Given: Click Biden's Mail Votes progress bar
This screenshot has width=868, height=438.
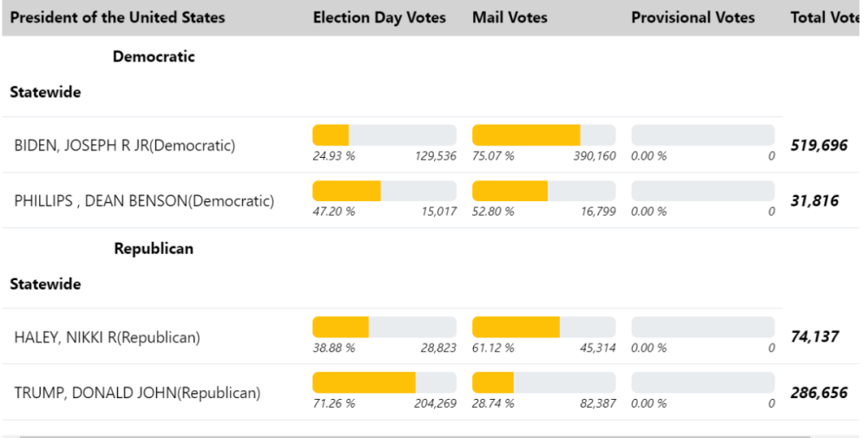Looking at the screenshot, I should pos(543,134).
